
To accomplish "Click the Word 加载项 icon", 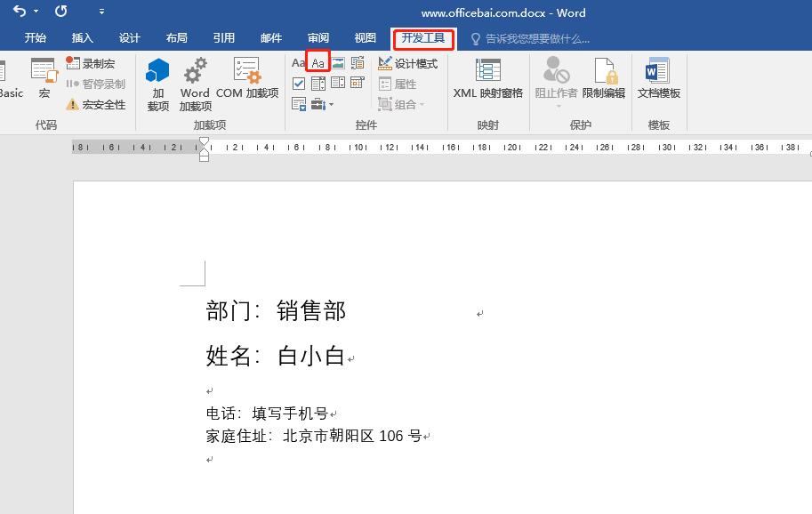I will pyautogui.click(x=194, y=83).
